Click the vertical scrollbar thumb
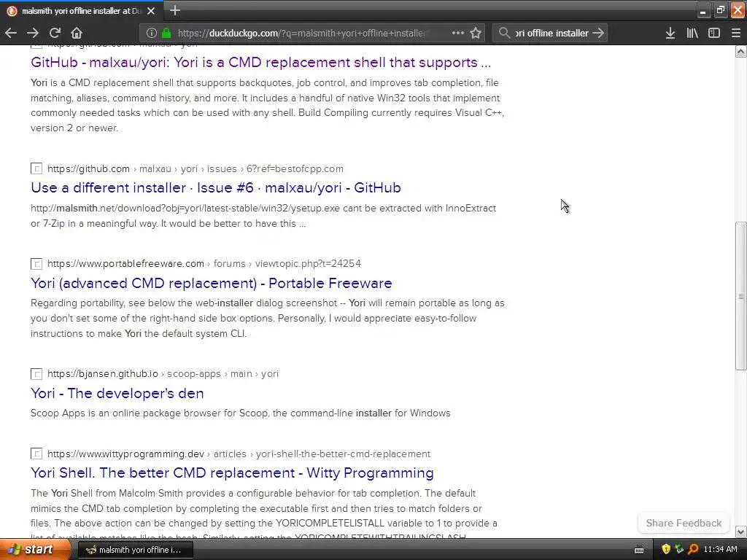This screenshot has height=560, width=747. [x=740, y=296]
